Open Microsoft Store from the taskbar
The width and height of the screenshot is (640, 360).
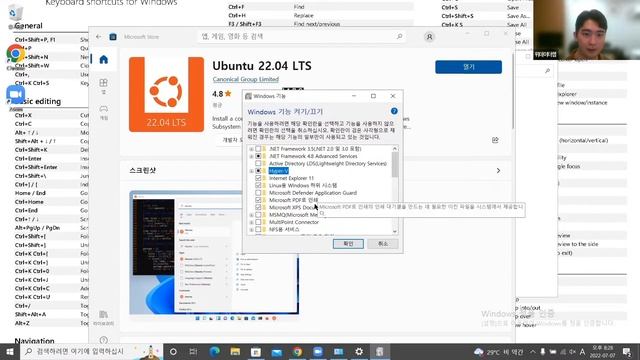[256, 351]
